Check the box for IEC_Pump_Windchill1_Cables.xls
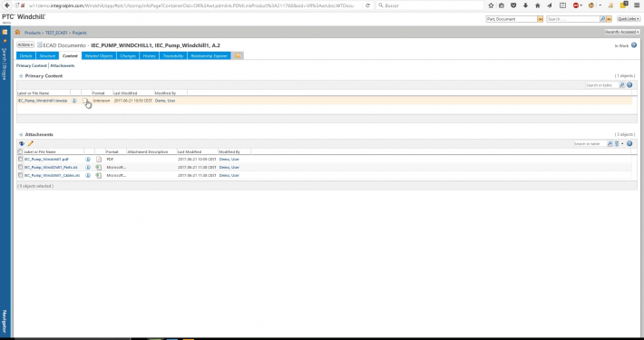Screen dimensions: 644x340 [x=20, y=175]
